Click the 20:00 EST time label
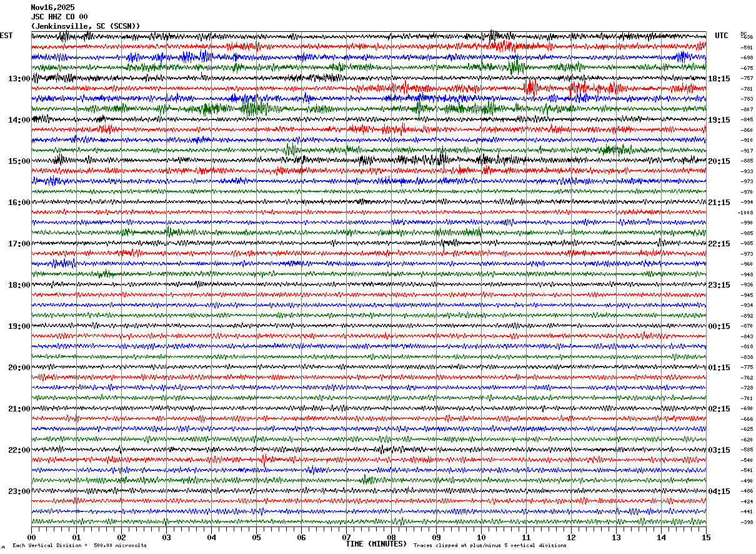Screen dimensions: 756x554 click(19, 368)
